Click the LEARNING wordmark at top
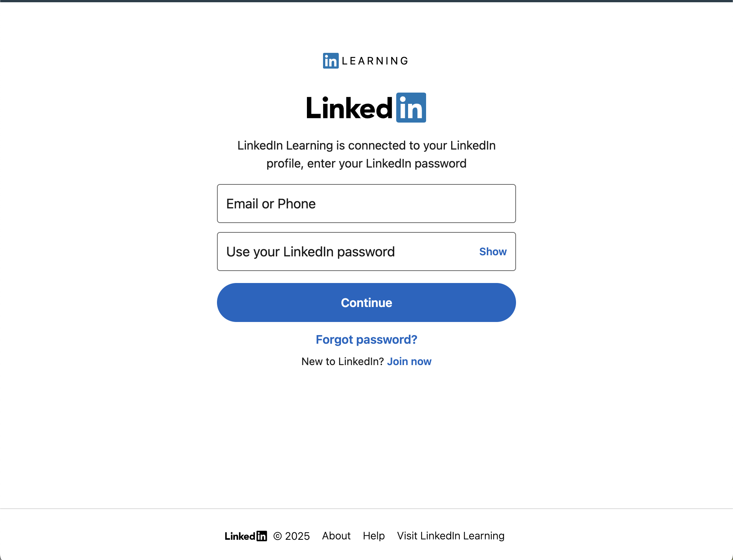The width and height of the screenshot is (733, 560). point(375,61)
